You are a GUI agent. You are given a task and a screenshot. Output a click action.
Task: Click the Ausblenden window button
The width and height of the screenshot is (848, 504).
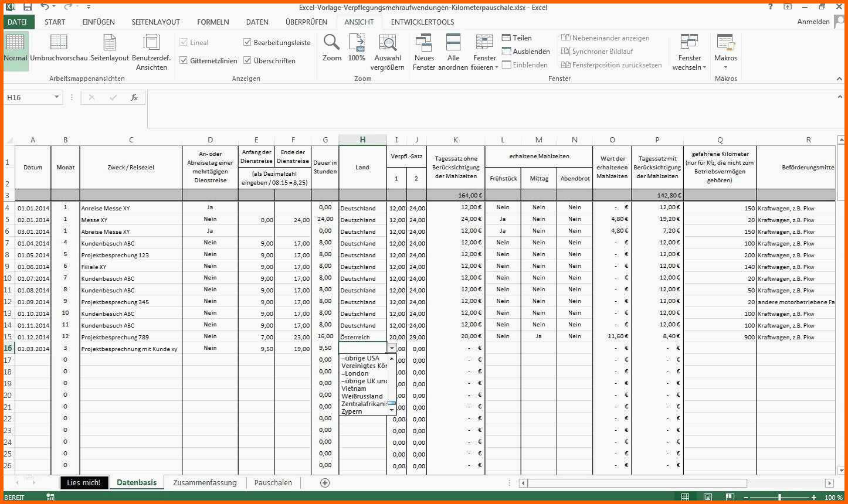pos(525,52)
